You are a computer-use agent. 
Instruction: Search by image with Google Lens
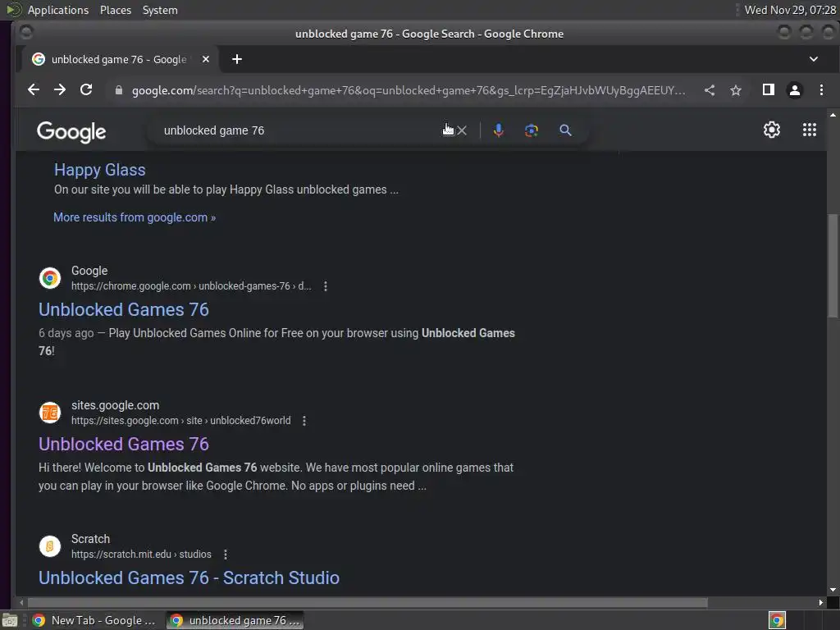coord(531,130)
